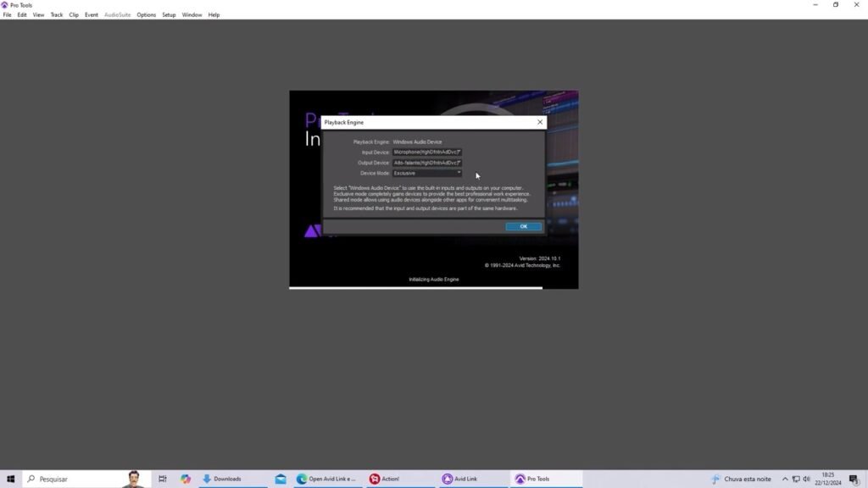Confirm Playback Engine with OK button
The image size is (868, 488).
523,226
